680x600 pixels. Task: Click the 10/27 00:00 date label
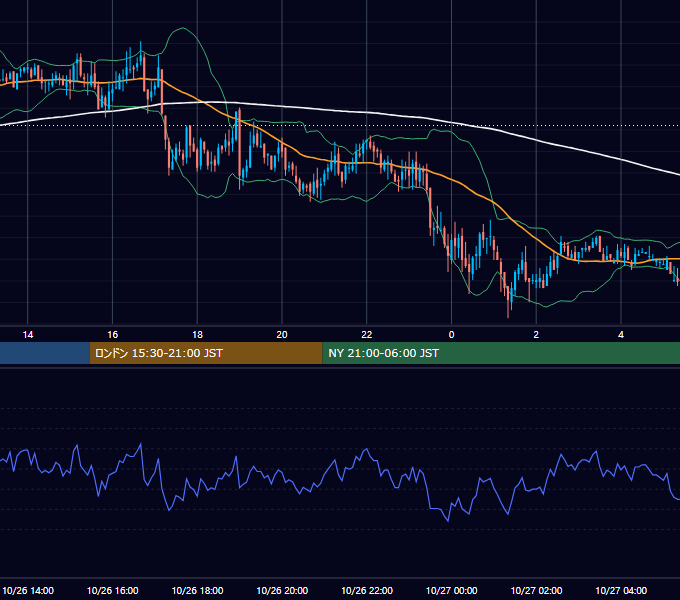point(451,590)
